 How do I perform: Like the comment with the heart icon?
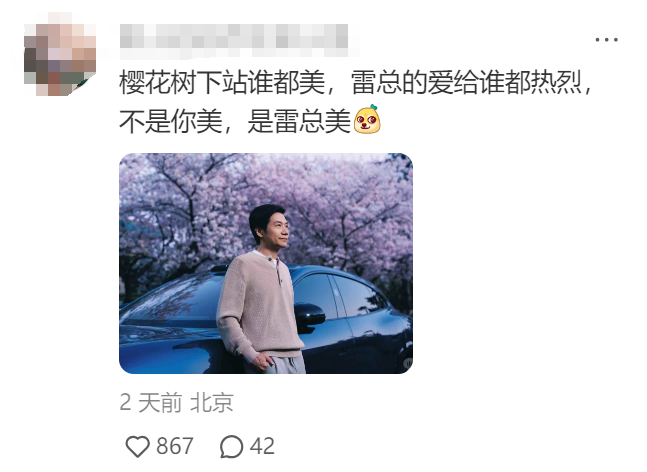pyautogui.click(x=137, y=446)
